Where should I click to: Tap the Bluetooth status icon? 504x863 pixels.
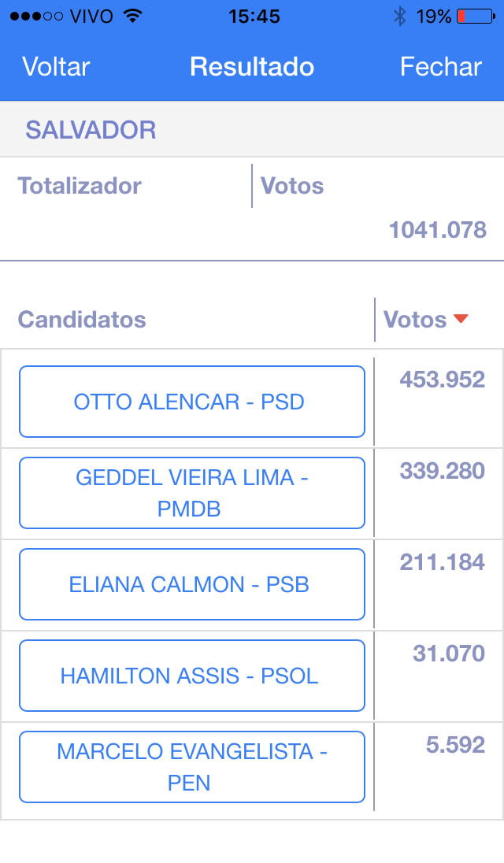pos(400,16)
